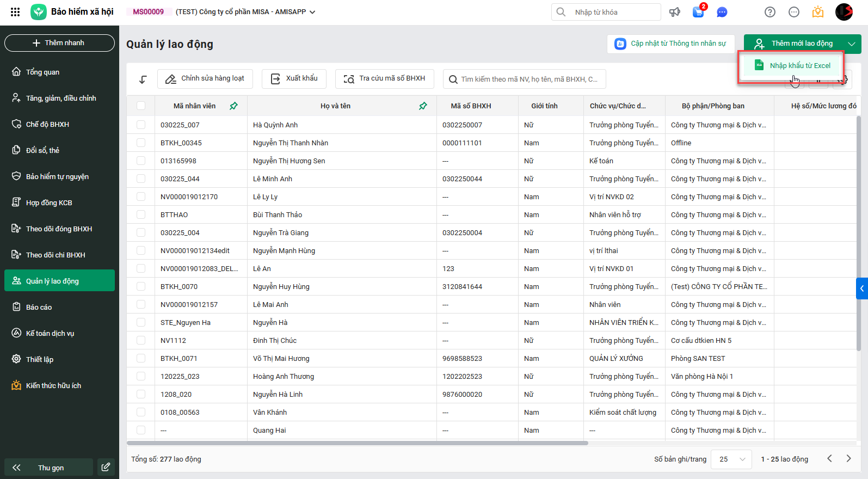Open the app grid launcher icon
The image size is (868, 479).
(x=15, y=12)
